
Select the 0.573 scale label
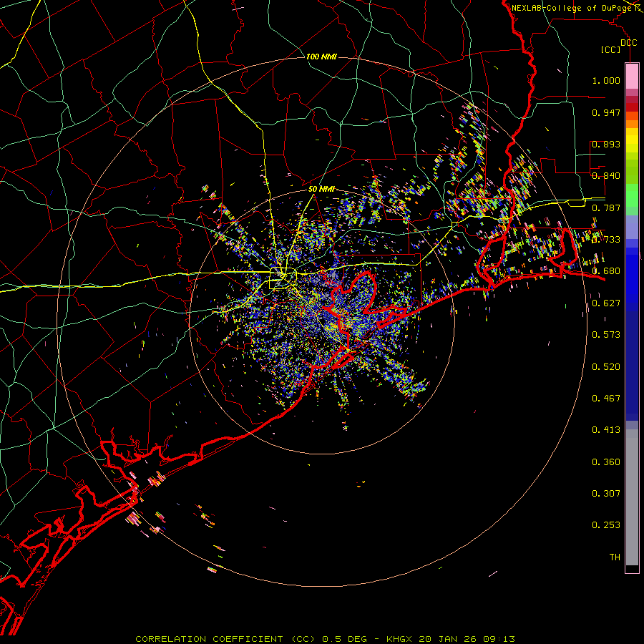coord(606,335)
